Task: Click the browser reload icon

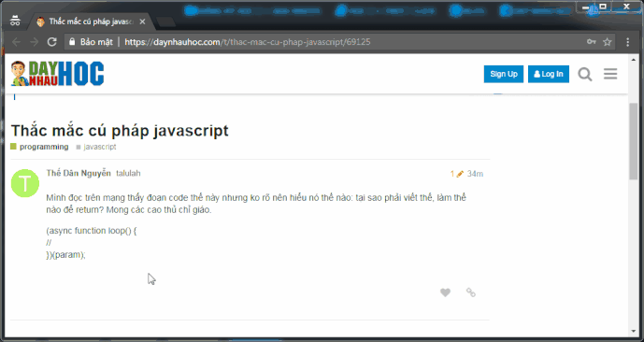Action: tap(51, 42)
